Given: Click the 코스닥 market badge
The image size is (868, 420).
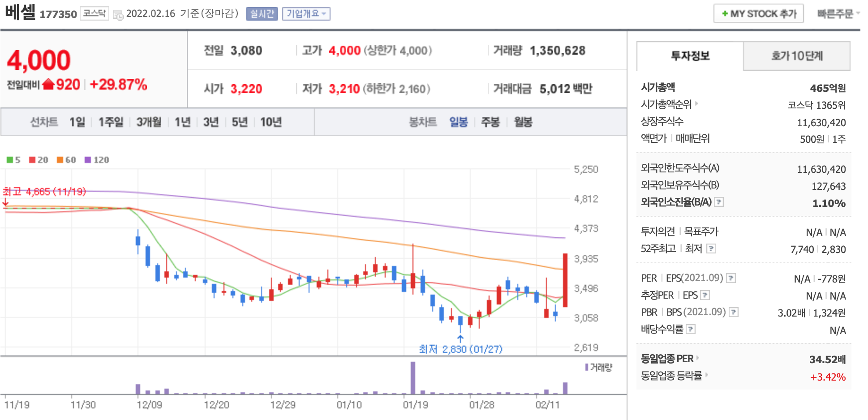Looking at the screenshot, I should point(95,13).
